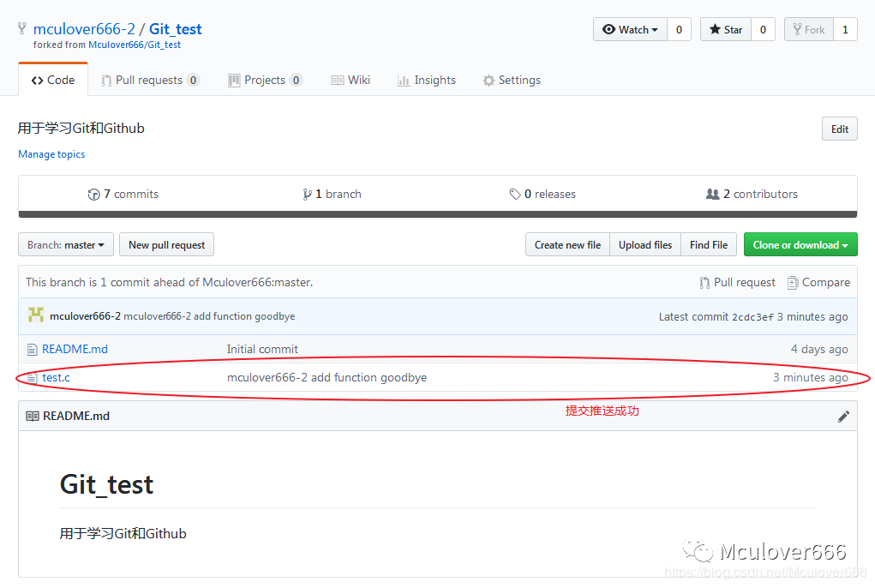
Task: Click the New pull request button
Action: 166,245
